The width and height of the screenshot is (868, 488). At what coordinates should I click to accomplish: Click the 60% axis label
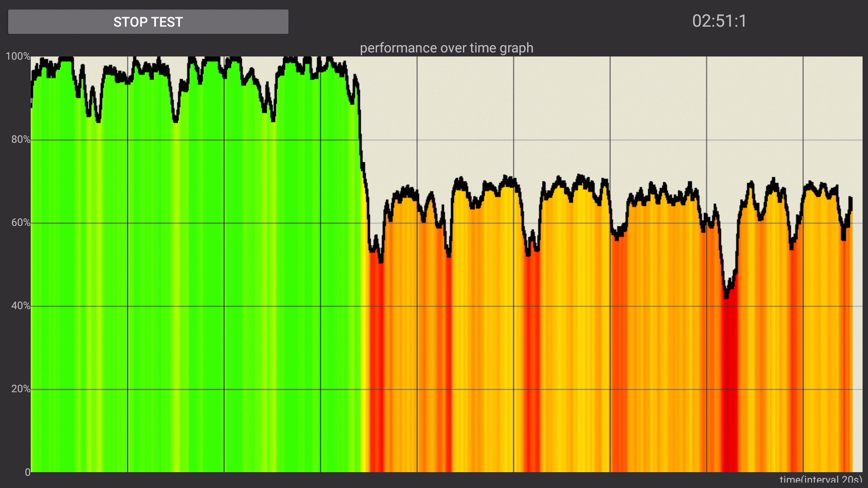(20, 223)
